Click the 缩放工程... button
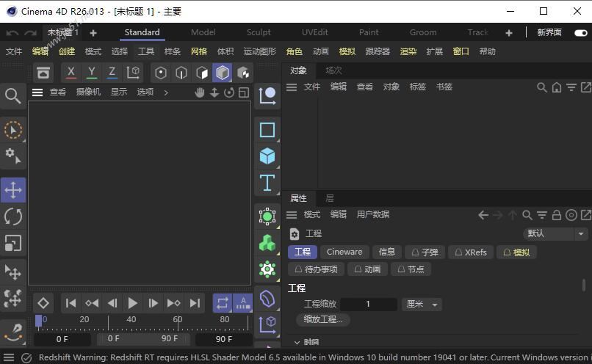 point(323,319)
